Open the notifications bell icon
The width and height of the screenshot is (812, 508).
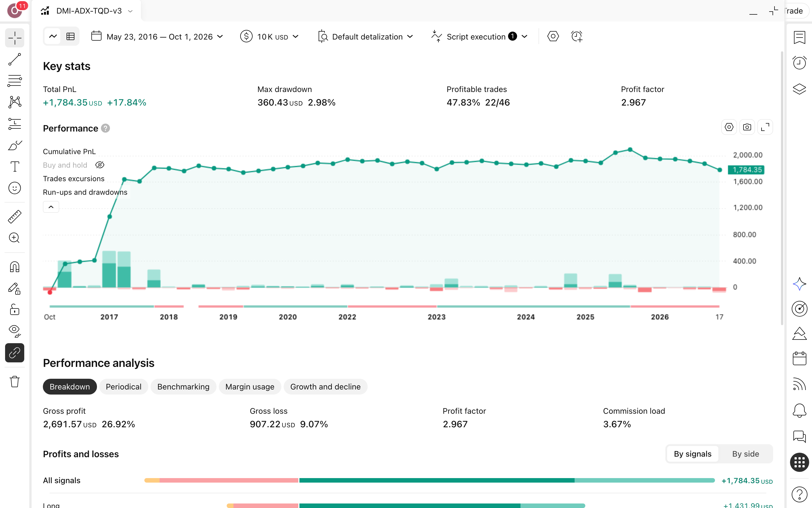click(x=799, y=411)
